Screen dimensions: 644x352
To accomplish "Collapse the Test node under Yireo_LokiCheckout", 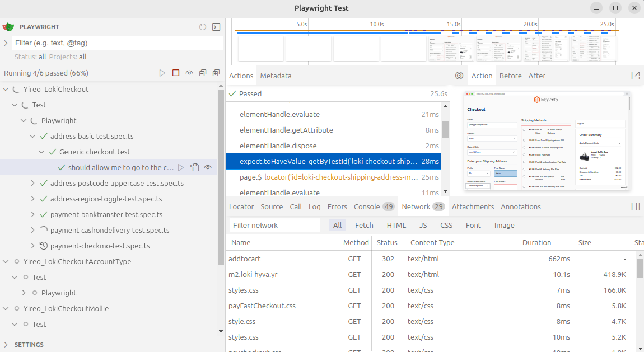I will 15,105.
